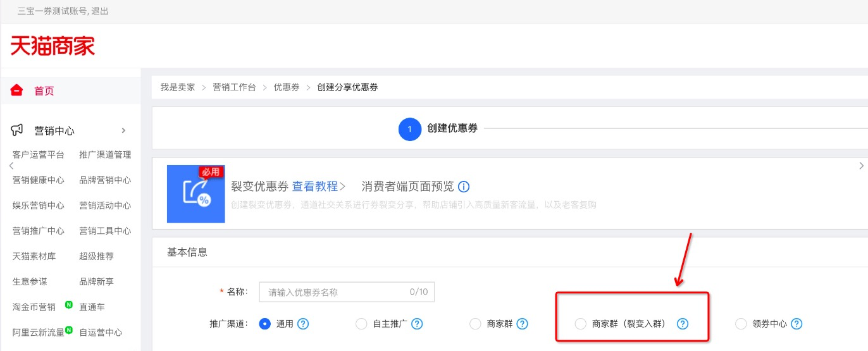Open 自运营中心 menu item
This screenshot has width=868, height=351.
(101, 332)
